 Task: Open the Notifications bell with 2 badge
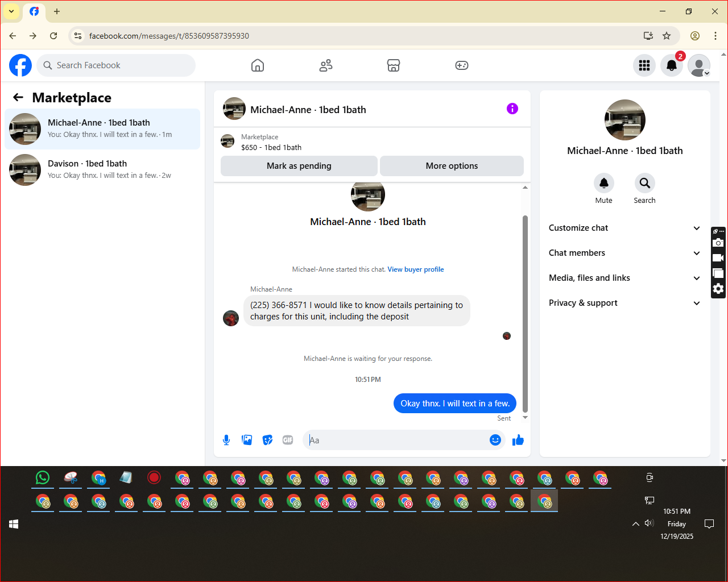point(672,65)
